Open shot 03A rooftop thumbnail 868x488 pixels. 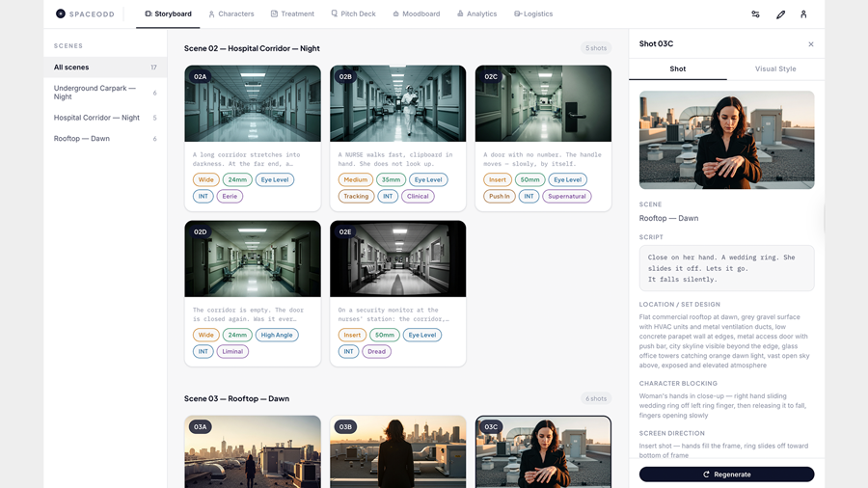[253, 451]
